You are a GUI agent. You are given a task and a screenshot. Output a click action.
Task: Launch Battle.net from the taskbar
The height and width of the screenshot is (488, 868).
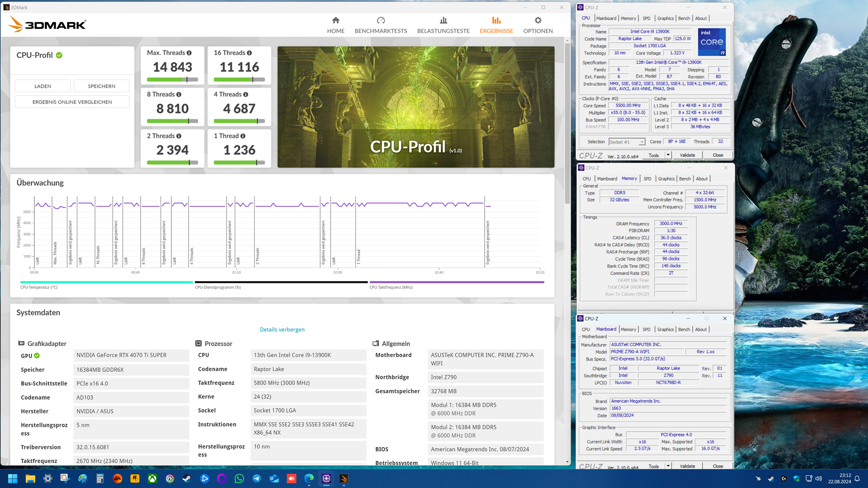(x=204, y=479)
